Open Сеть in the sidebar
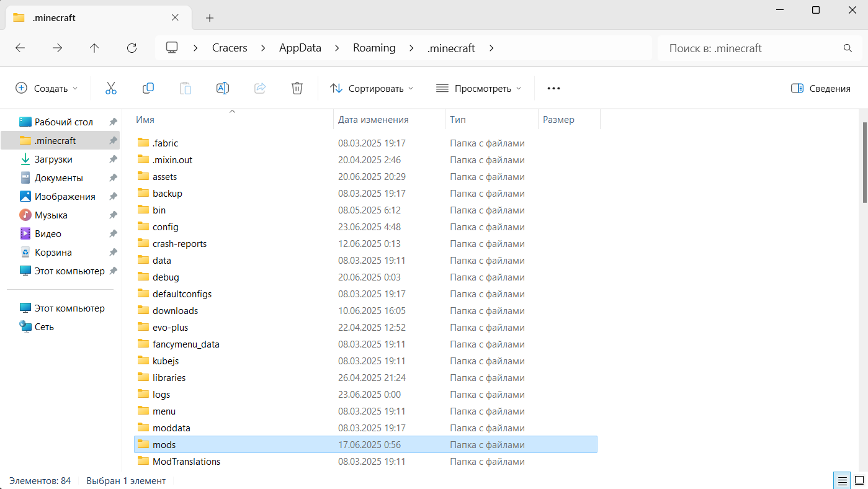Viewport: 868px width, 489px height. point(60,327)
